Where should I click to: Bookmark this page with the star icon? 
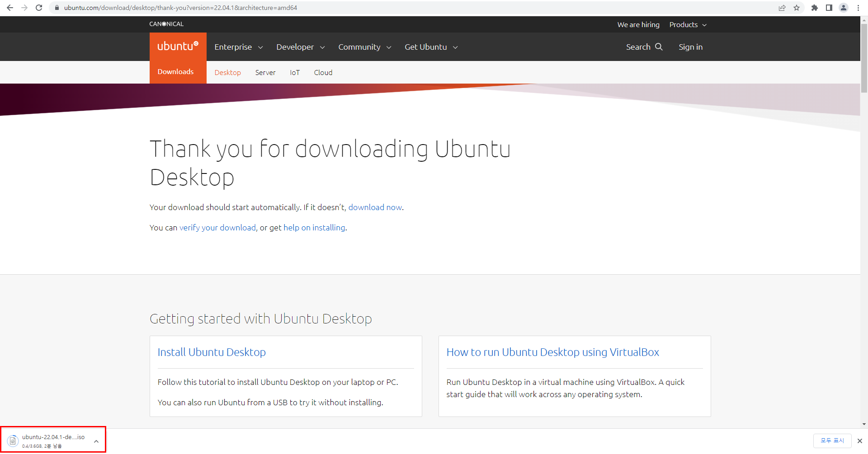797,8
